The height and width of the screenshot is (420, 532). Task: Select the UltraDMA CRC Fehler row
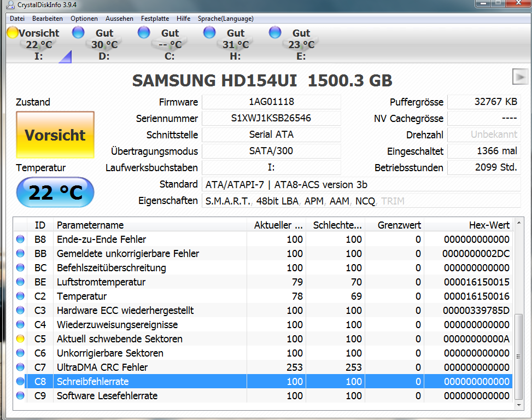coord(263,367)
